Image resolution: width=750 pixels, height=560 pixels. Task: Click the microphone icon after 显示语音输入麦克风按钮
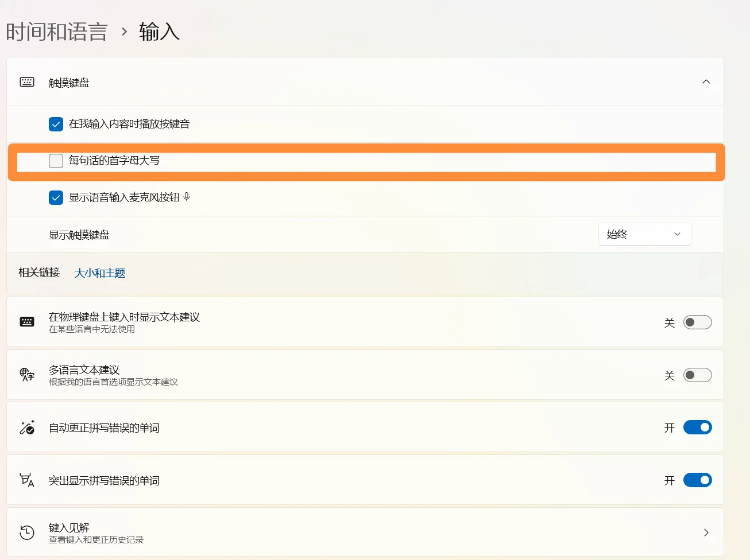pyautogui.click(x=187, y=197)
